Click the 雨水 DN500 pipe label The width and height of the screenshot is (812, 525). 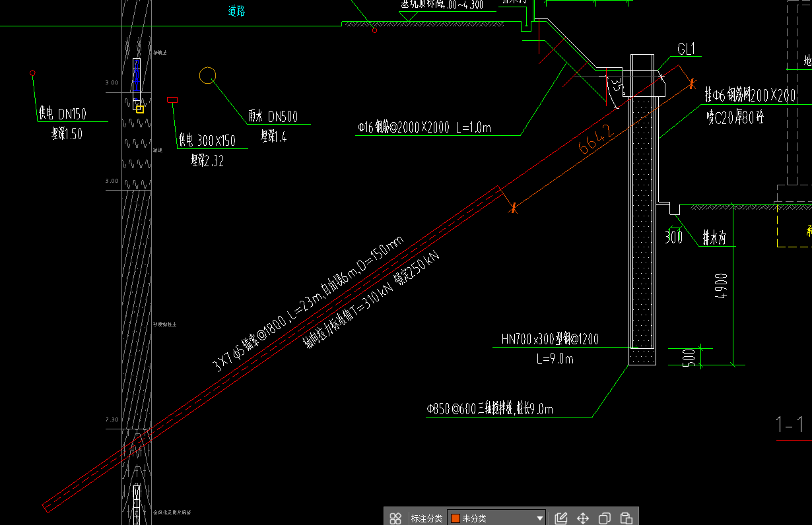point(273,117)
